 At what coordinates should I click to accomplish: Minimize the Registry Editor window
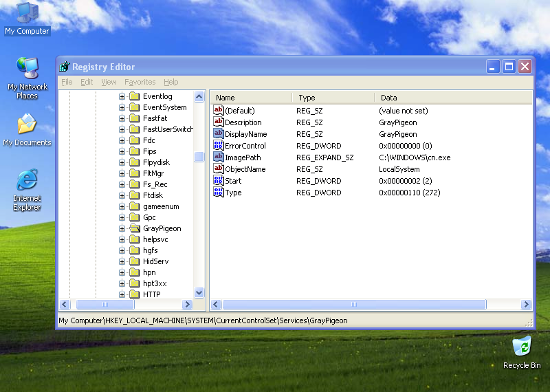pos(492,66)
